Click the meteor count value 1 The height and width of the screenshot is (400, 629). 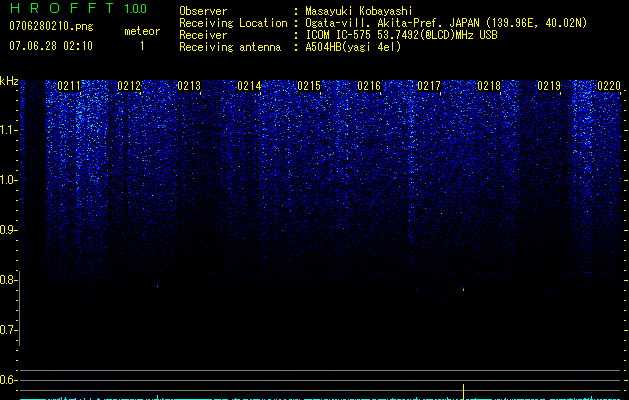(x=142, y=46)
